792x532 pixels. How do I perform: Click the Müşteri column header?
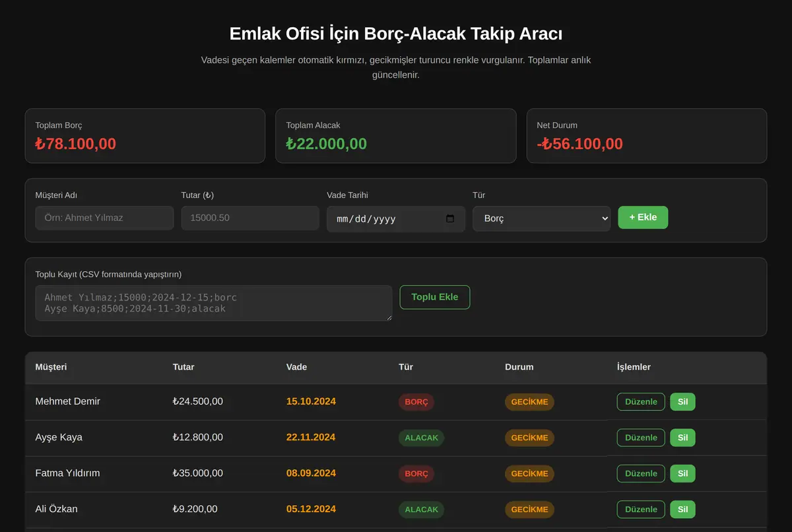pos(51,367)
